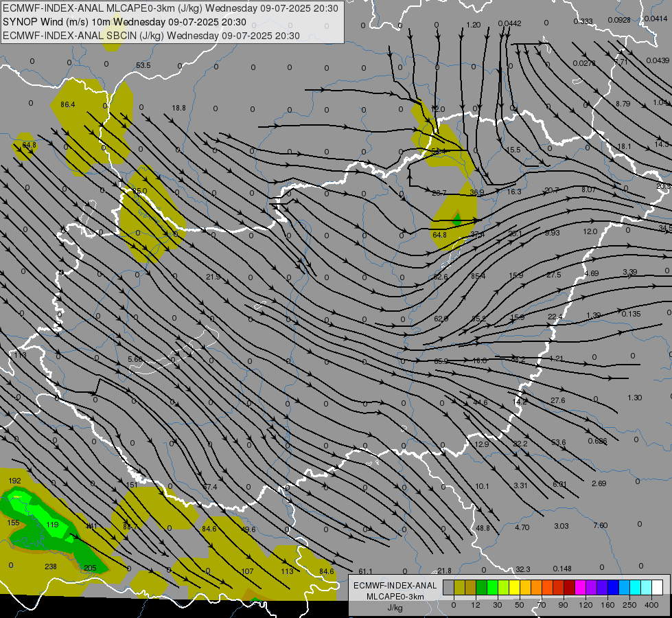
Task: Pick the pure blue legend swatch
Action: click(613, 587)
